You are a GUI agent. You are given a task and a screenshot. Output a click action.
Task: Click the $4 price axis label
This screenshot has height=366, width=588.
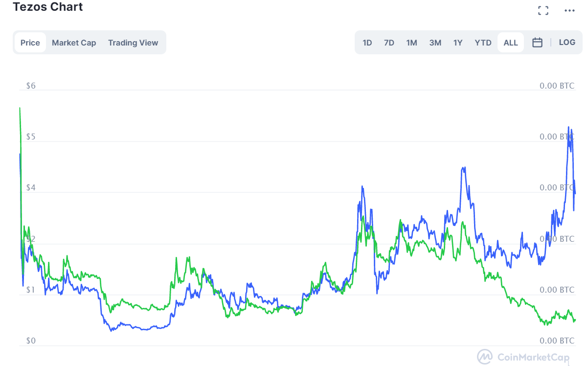click(31, 187)
